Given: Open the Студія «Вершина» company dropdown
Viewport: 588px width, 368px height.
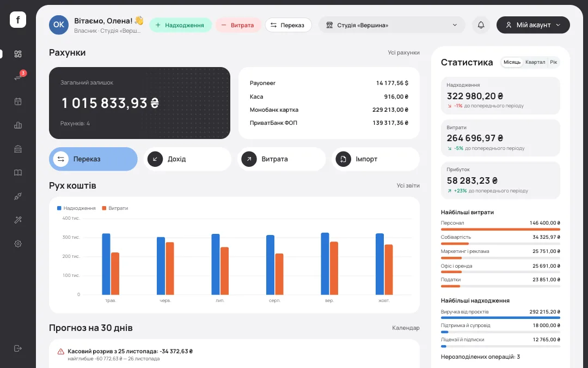Looking at the screenshot, I should pyautogui.click(x=391, y=25).
